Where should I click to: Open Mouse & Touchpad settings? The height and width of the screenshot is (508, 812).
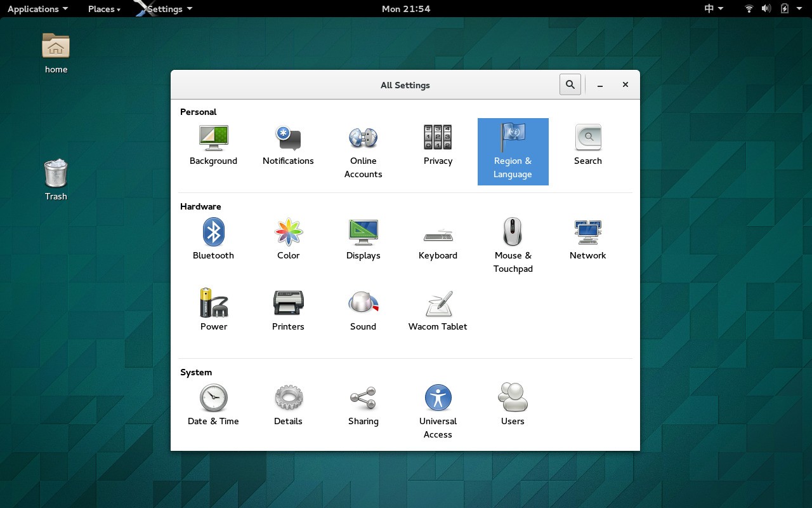tap(513, 246)
